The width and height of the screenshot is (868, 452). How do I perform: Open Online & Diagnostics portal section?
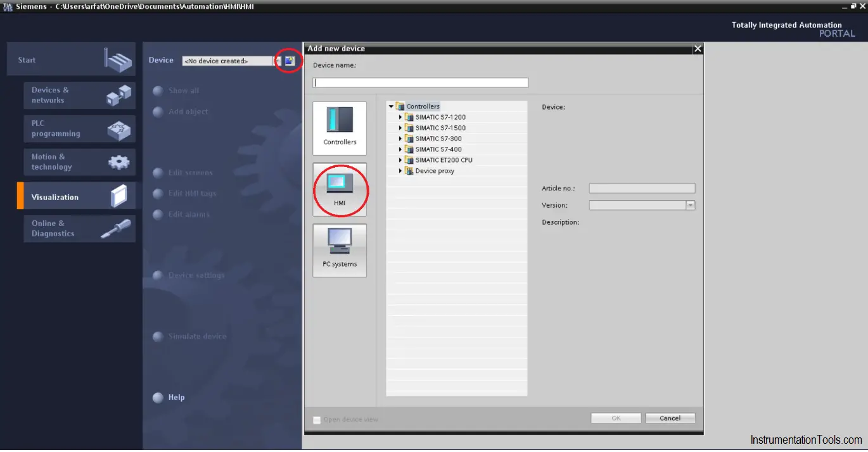79,229
